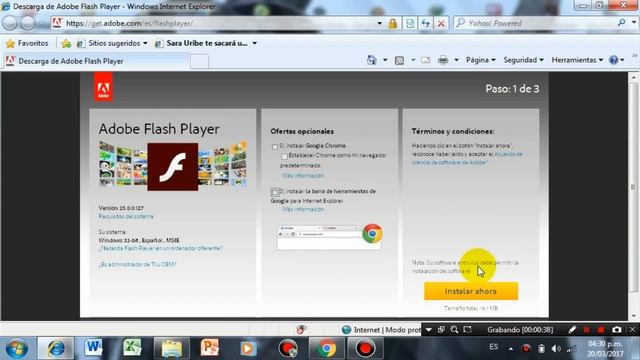This screenshot has height=360, width=640.
Task: Open Google Chrome from the taskbar
Action: (x=327, y=349)
